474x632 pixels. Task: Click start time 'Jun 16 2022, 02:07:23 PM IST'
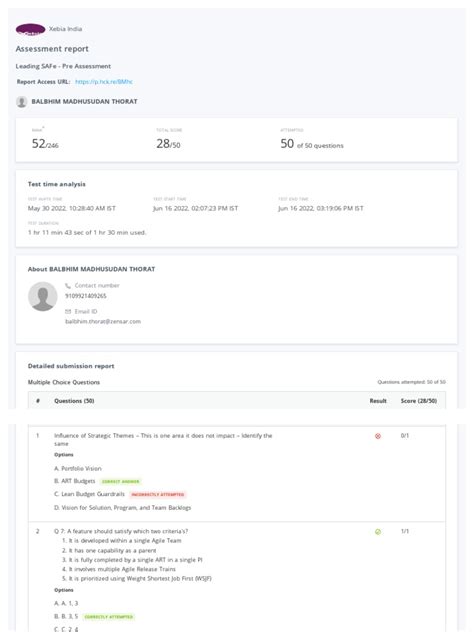tap(195, 208)
